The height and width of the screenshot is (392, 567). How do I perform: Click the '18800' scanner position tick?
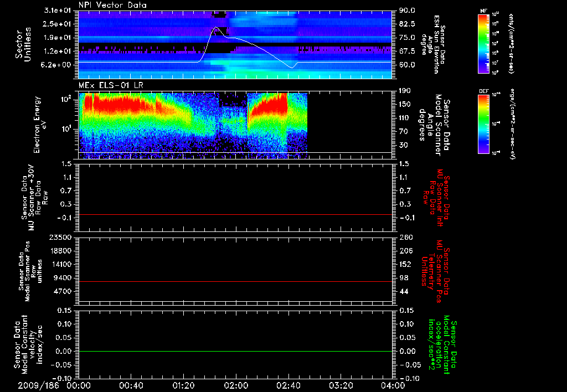coord(61,251)
